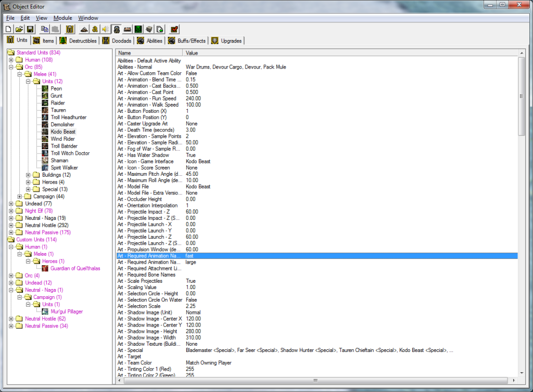The height and width of the screenshot is (392, 533).
Task: Expand the Human (108) folder
Action: click(x=11, y=60)
